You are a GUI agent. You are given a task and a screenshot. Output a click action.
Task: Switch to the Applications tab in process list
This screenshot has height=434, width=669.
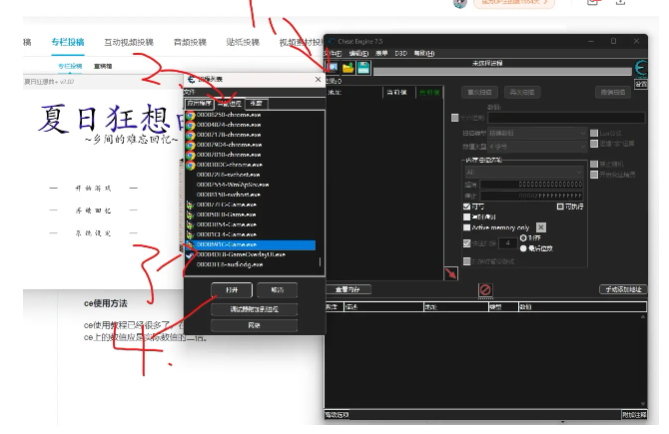[199, 104]
